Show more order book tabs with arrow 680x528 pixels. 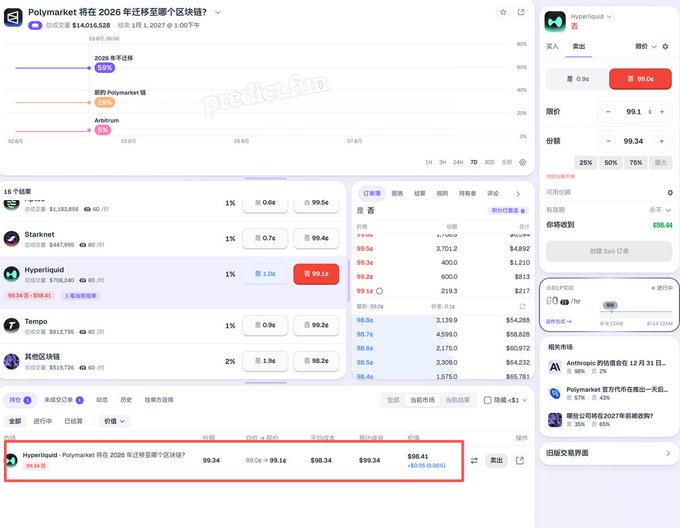518,194
